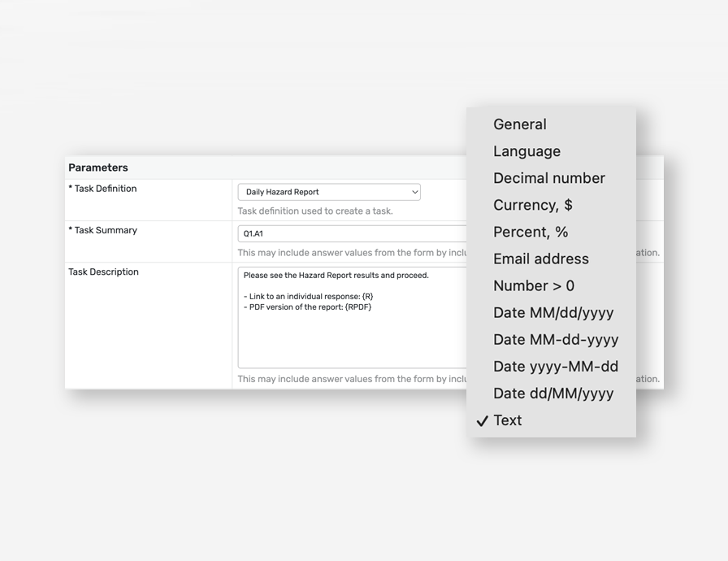This screenshot has height=561, width=728.
Task: Click the Task Definition field label
Action: coord(105,189)
